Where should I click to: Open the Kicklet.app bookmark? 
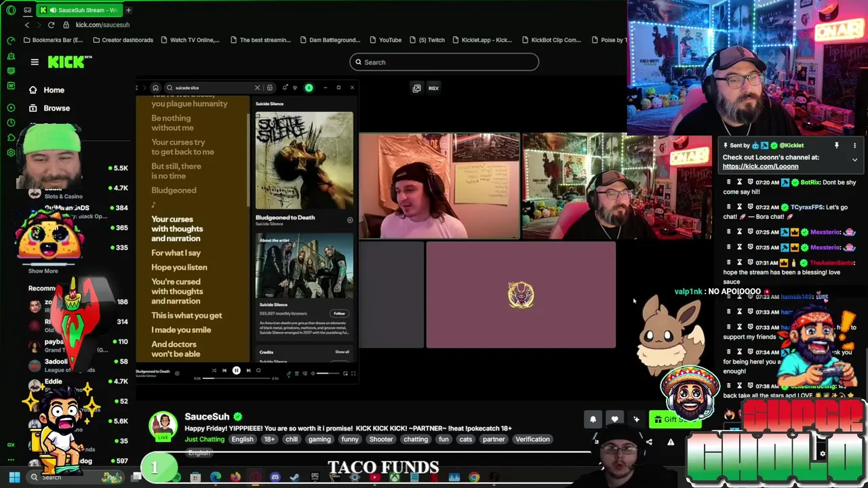[x=482, y=40]
